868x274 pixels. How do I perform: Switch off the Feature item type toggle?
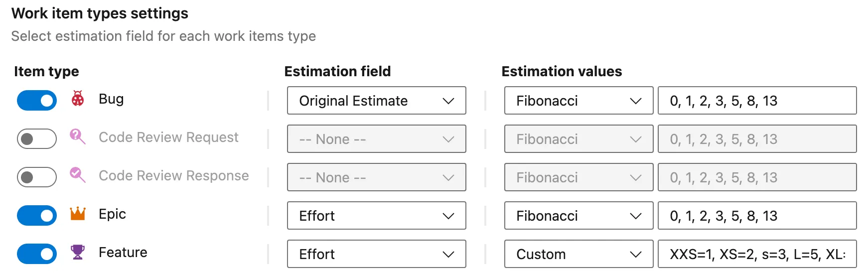(37, 254)
